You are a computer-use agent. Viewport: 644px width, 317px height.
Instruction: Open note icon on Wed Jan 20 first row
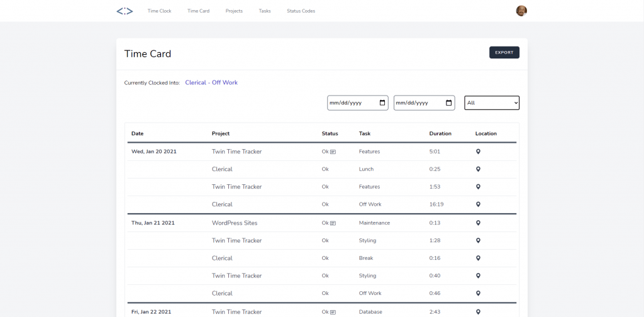pos(333,152)
